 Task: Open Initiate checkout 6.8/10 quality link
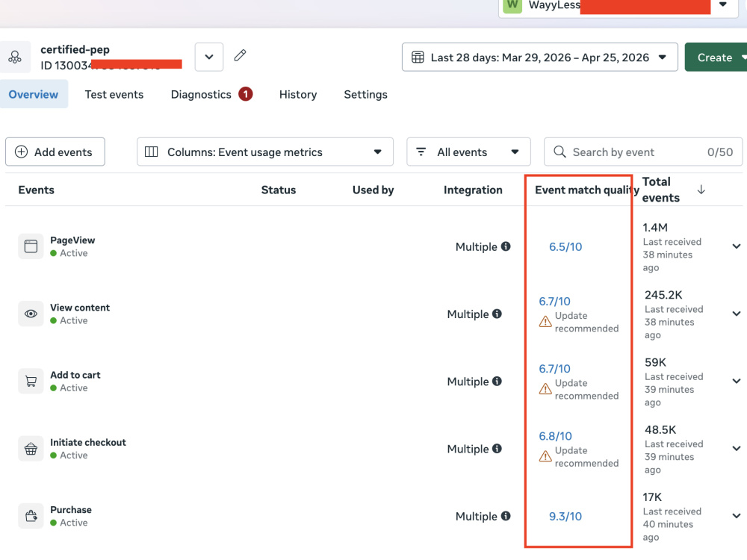point(556,436)
